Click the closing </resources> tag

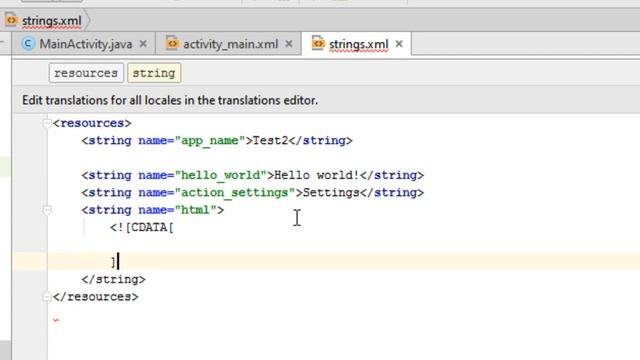click(x=96, y=297)
